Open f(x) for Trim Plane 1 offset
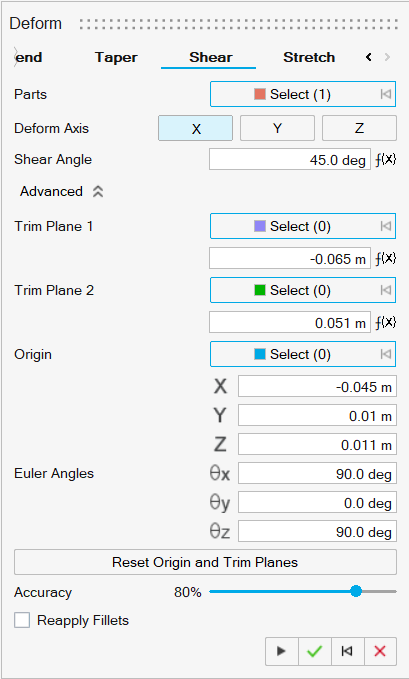 (x=386, y=259)
